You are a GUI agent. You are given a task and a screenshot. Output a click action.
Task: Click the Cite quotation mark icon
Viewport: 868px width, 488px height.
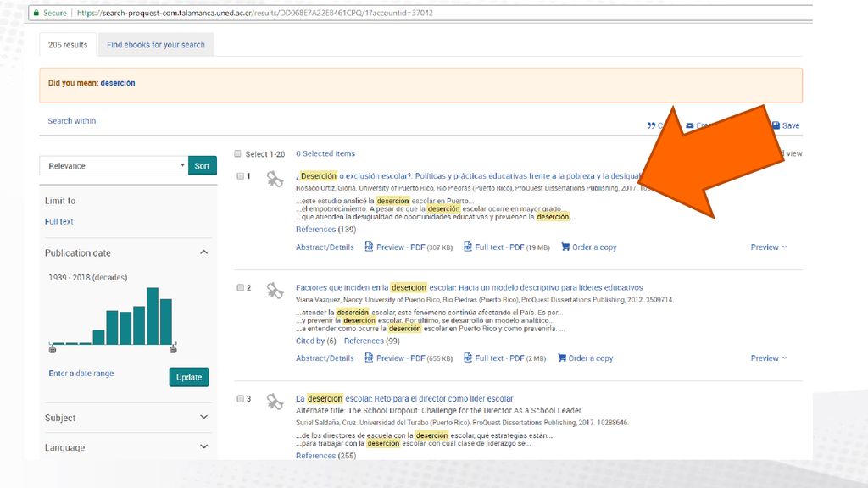click(651, 125)
